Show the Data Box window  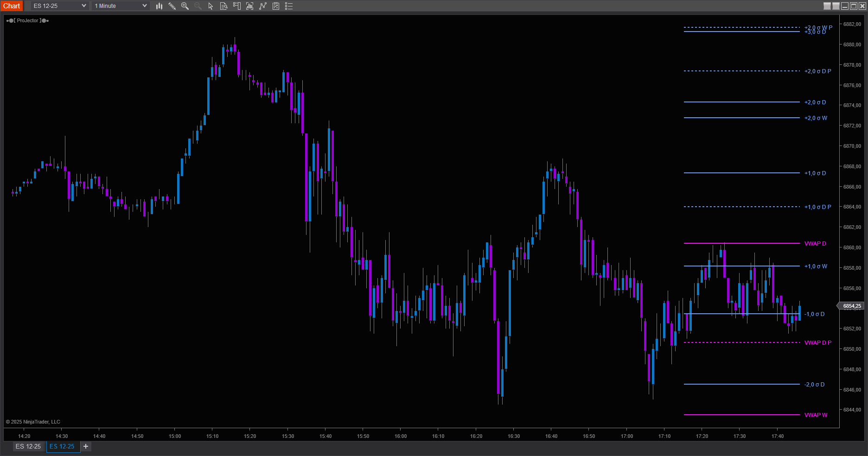[223, 6]
